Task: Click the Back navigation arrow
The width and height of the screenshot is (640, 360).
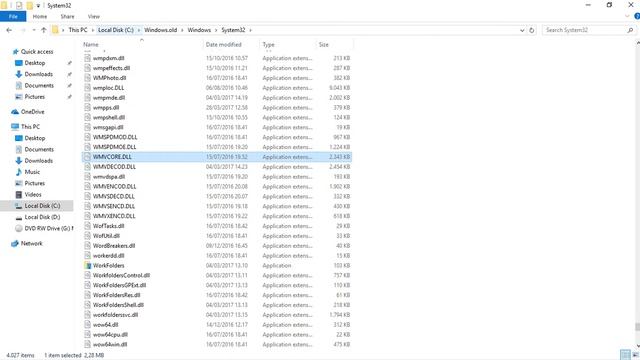Action: click(x=9, y=30)
